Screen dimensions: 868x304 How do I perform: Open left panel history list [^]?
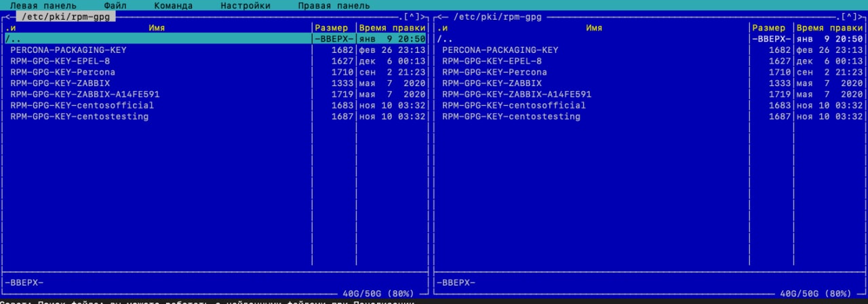click(411, 16)
